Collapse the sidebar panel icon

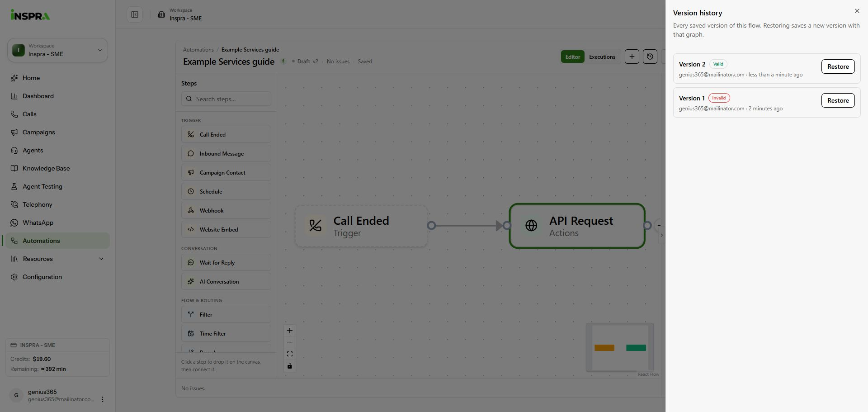click(x=135, y=14)
